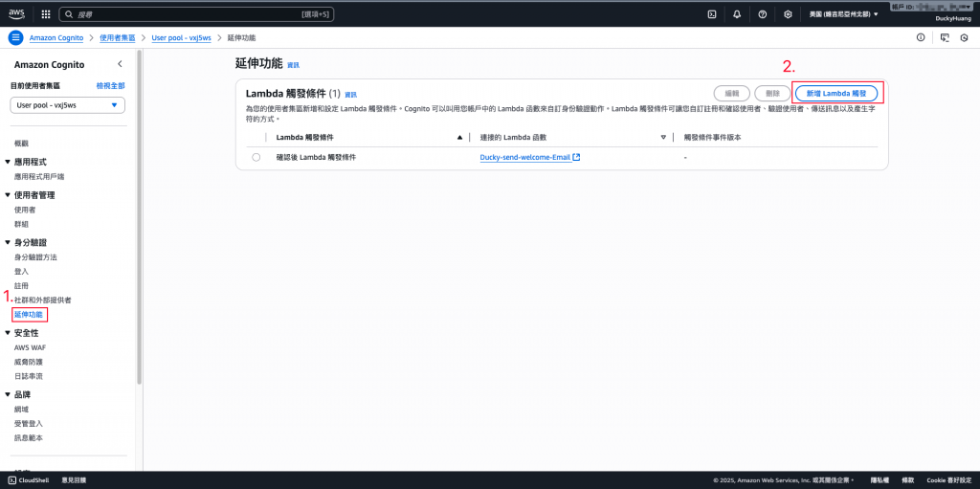Click Amazon Cognito breadcrumb link
Viewport: 980px width, 489px height.
pyautogui.click(x=56, y=37)
